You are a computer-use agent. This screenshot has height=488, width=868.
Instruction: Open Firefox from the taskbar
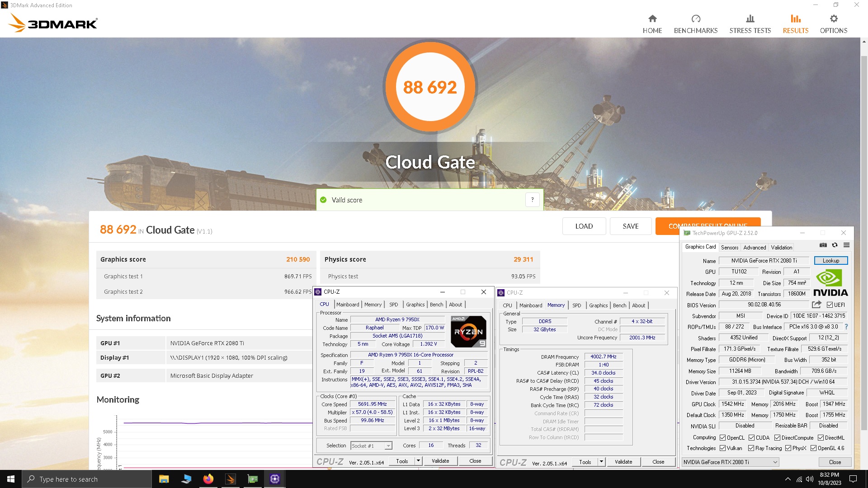208,479
